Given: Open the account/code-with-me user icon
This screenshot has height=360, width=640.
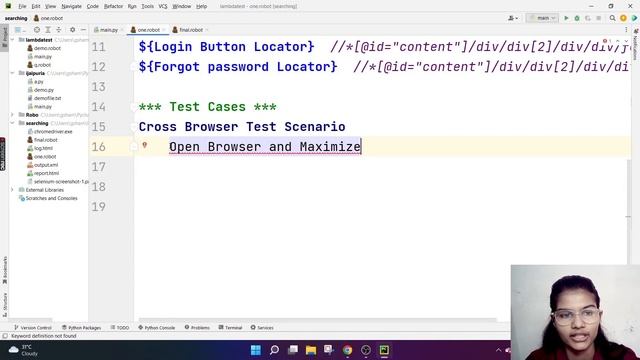Looking at the screenshot, I should (x=513, y=18).
